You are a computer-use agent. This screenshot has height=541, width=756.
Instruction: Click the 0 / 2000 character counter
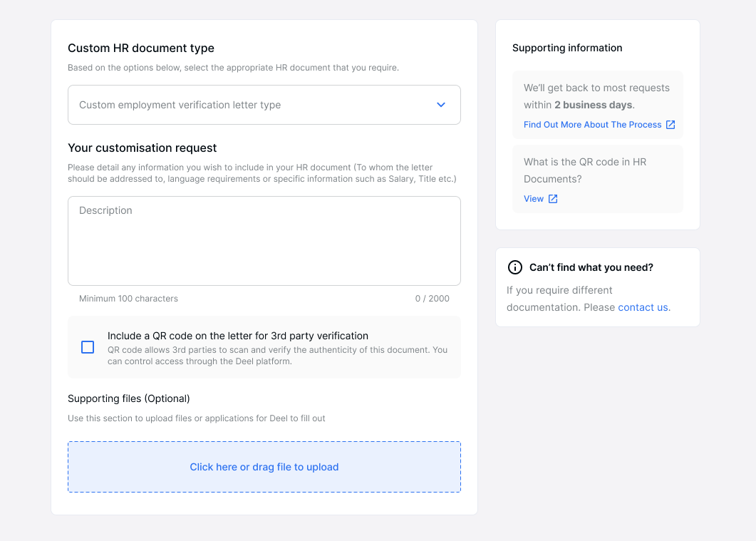(x=433, y=298)
